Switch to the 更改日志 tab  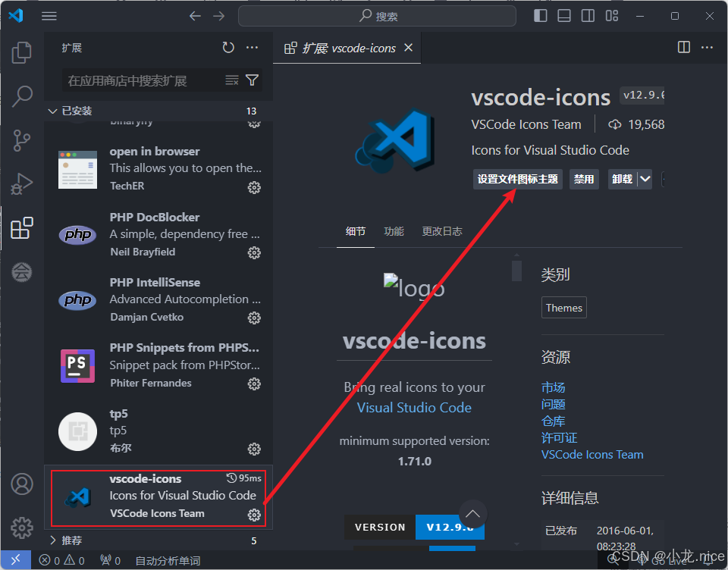pyautogui.click(x=441, y=231)
